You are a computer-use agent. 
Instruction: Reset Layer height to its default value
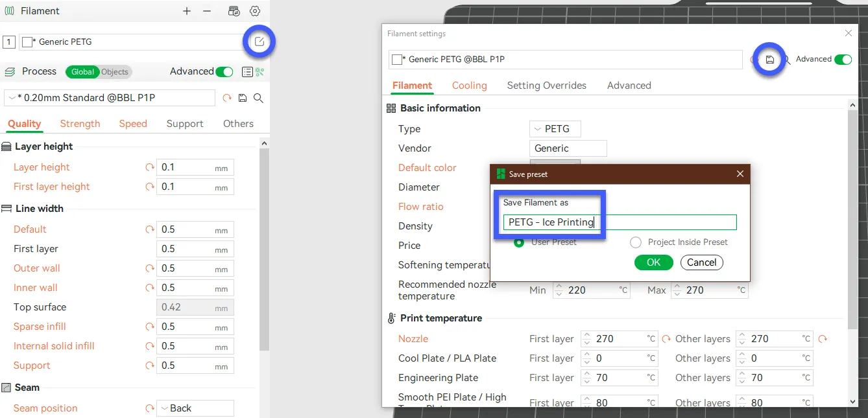pyautogui.click(x=150, y=167)
